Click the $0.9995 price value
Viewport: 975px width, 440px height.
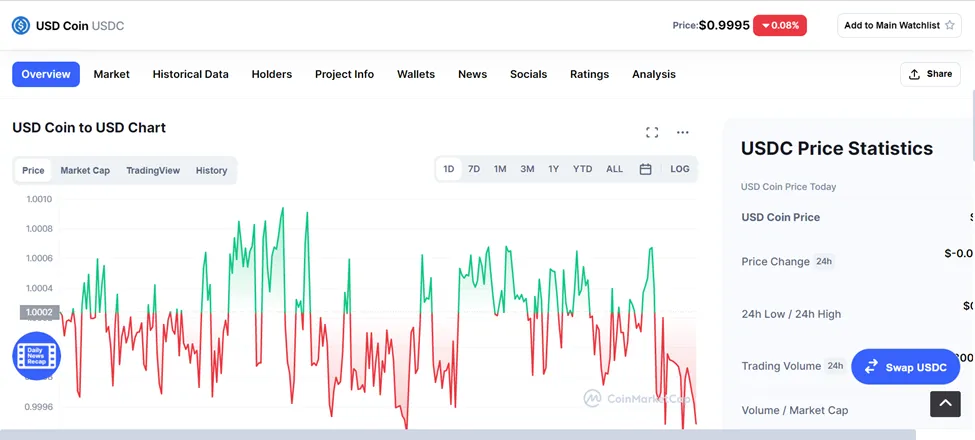coord(724,25)
